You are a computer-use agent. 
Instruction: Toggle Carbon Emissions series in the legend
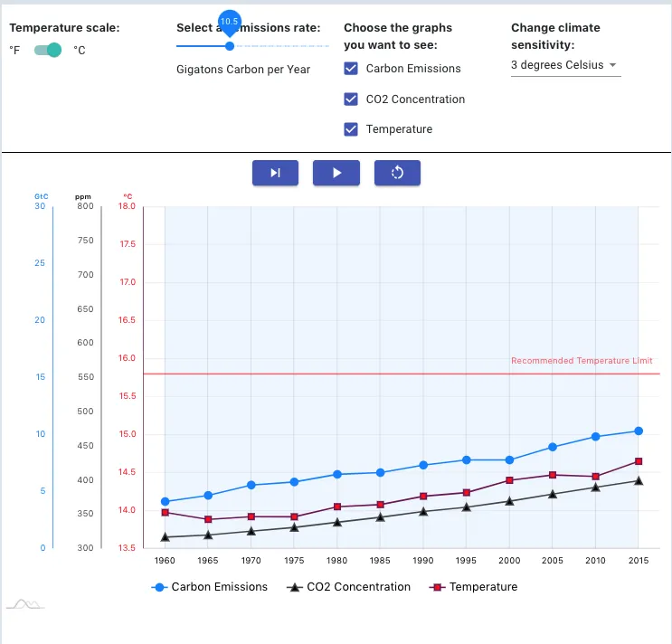coord(210,587)
